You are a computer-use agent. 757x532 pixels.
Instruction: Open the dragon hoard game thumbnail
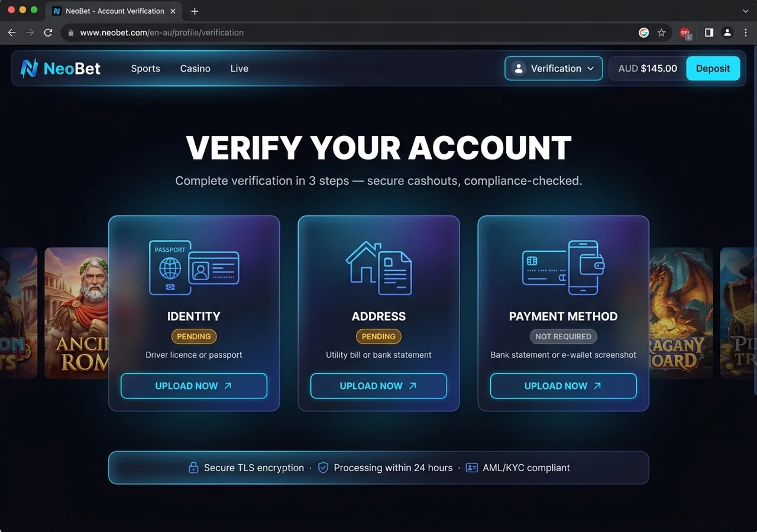coord(681,313)
